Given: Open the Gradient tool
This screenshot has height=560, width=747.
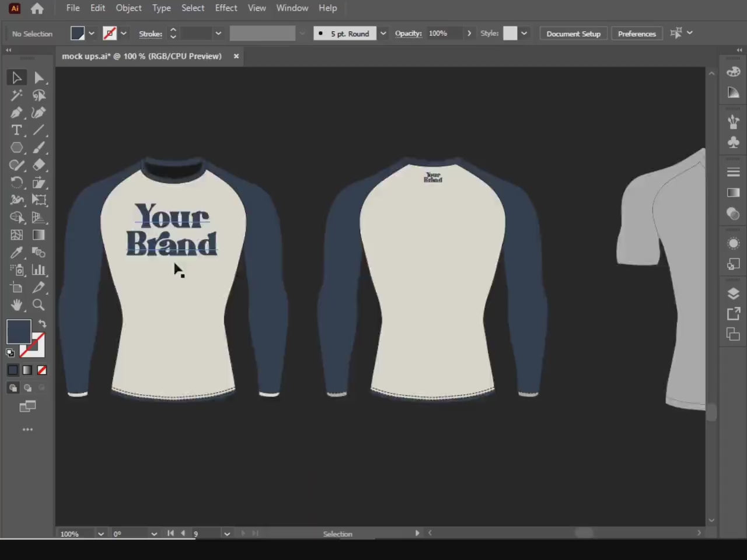Looking at the screenshot, I should tap(39, 235).
